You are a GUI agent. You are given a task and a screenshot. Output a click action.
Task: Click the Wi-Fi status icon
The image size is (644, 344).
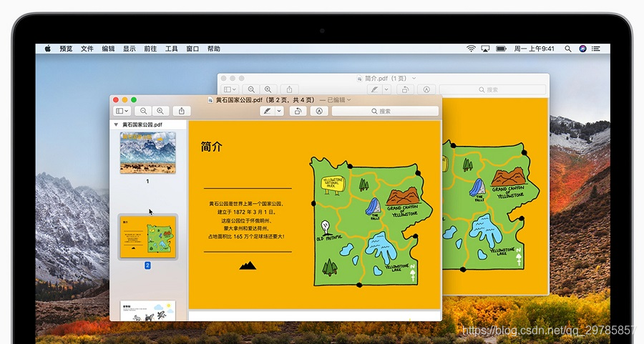pos(471,49)
